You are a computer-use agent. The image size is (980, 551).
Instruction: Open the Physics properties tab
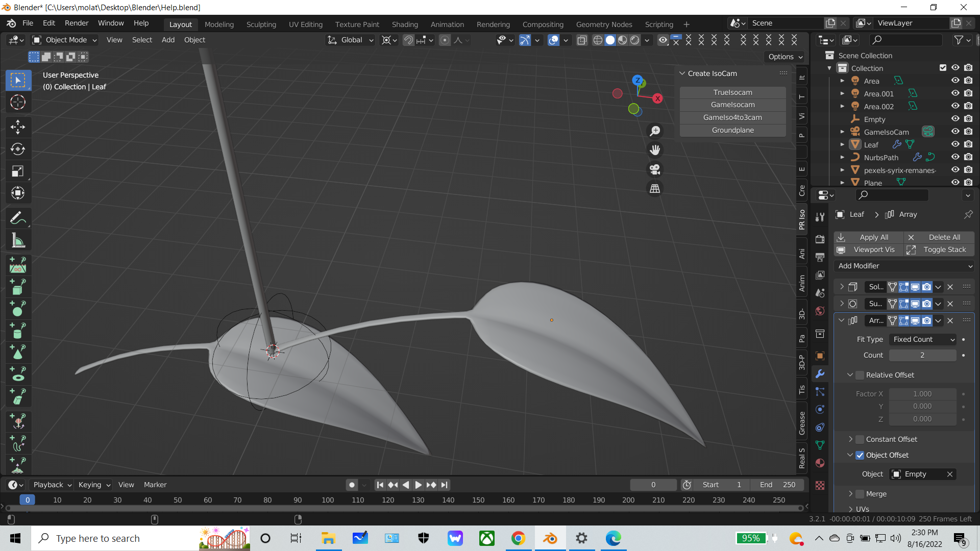(820, 409)
